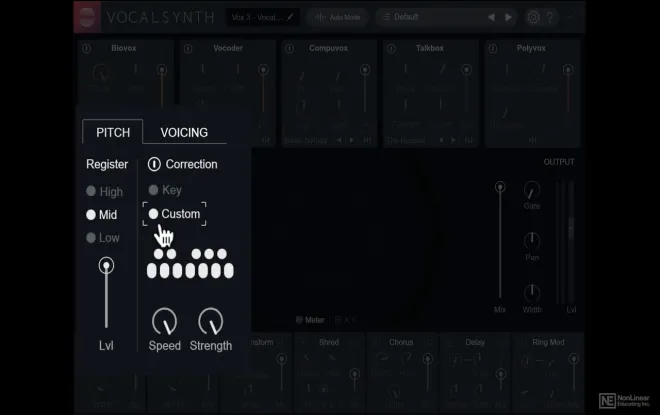Click the Ring Mod mix slider handle
The width and height of the screenshot is (660, 415).
pyautogui.click(x=574, y=359)
